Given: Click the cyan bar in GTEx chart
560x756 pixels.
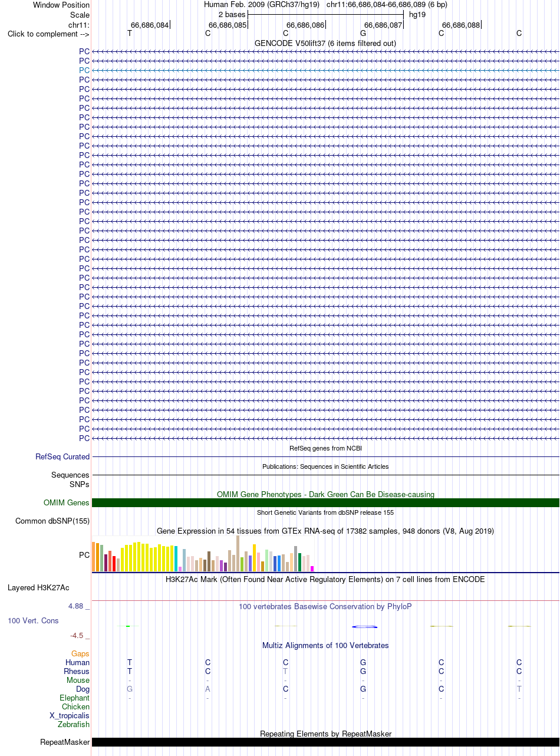Looking at the screenshot, I should 176,559.
